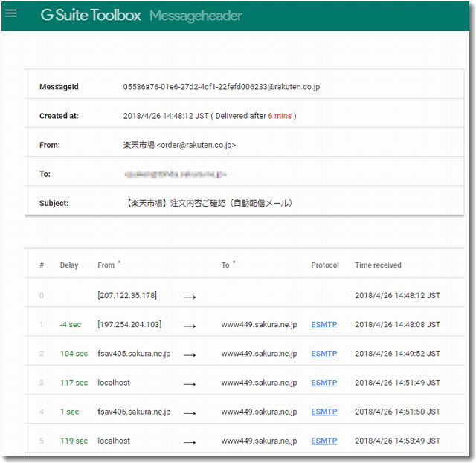Click the Time received column header
Image resolution: width=476 pixels, height=463 pixels.
[378, 265]
